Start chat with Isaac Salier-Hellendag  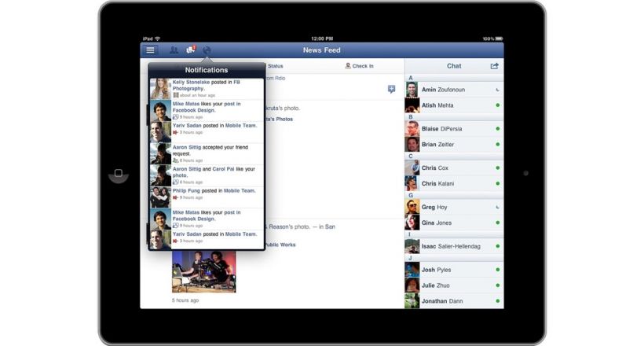click(x=454, y=246)
